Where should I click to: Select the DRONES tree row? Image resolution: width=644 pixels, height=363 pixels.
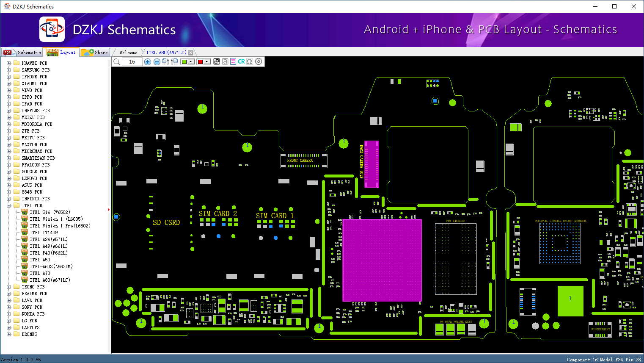tap(29, 334)
